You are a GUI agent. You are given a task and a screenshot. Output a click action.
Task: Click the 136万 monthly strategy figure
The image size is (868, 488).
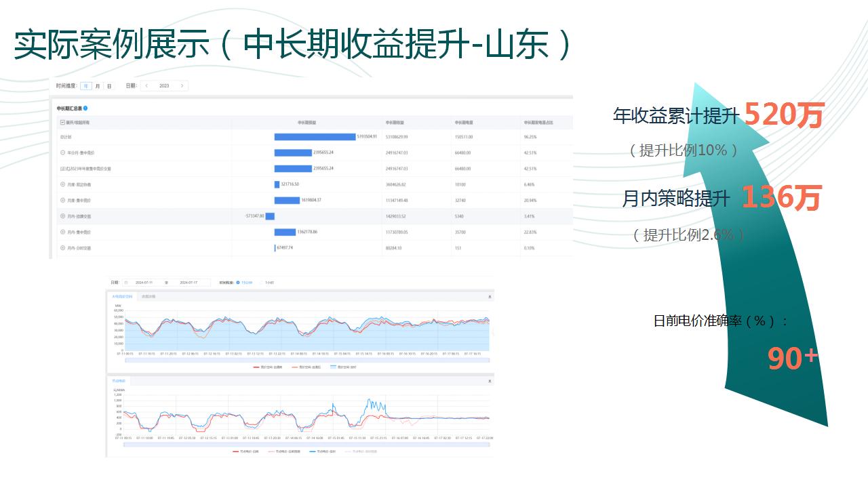(x=781, y=197)
